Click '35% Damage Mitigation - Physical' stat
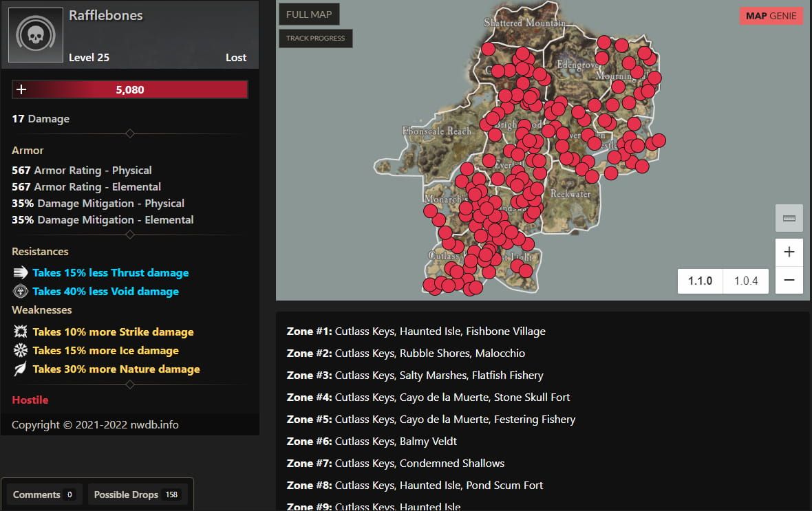This screenshot has height=511, width=812. click(x=98, y=204)
